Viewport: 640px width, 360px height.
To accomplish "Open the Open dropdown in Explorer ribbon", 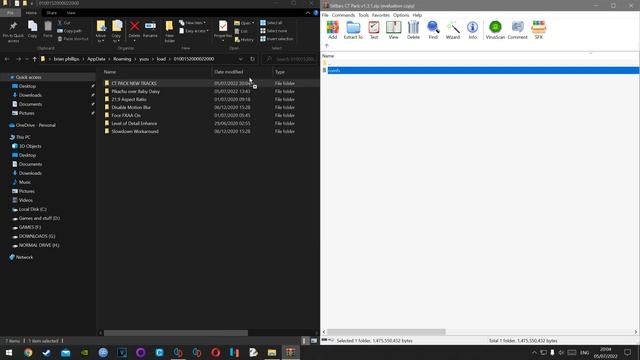I will click(x=244, y=23).
